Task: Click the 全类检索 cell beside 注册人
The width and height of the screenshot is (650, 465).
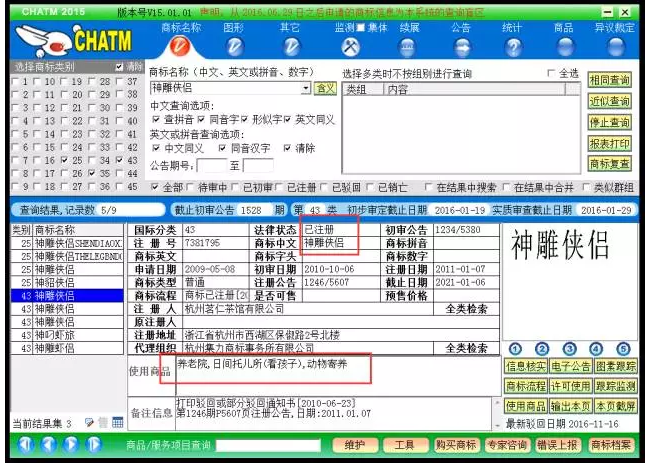Action: 467,309
